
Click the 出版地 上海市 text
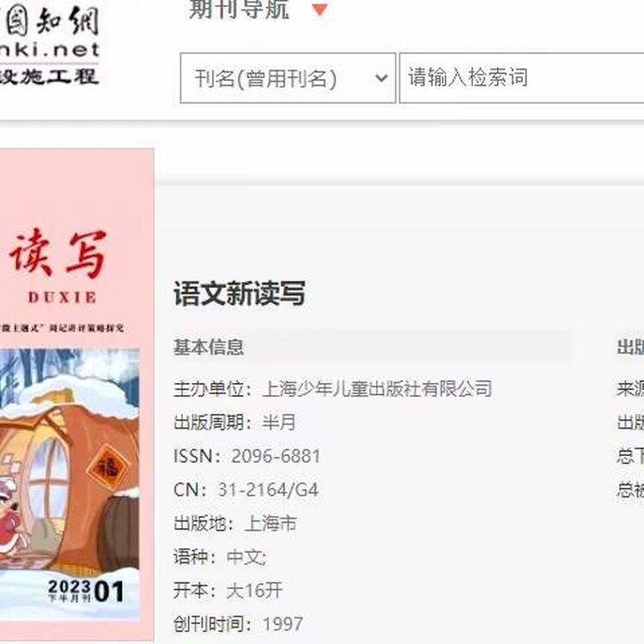[235, 523]
